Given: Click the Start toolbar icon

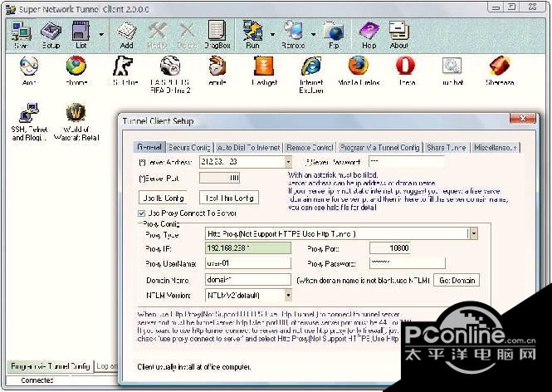Looking at the screenshot, I should (x=21, y=35).
